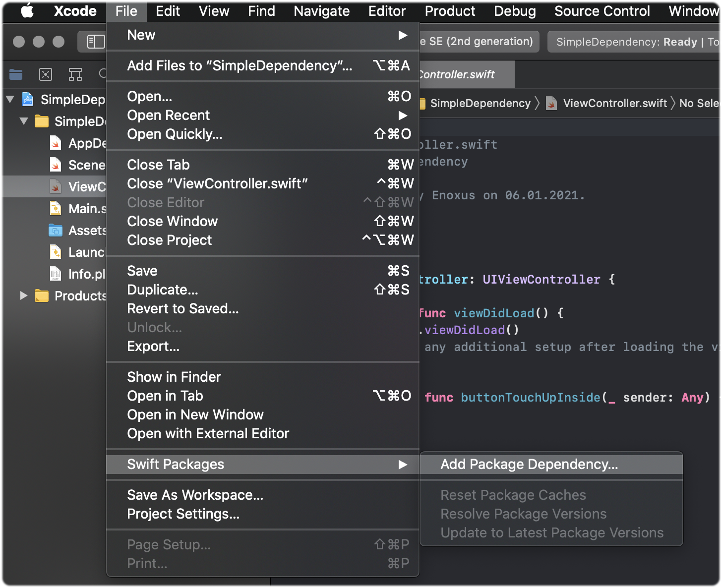Select Add Package Dependency…

pos(551,464)
